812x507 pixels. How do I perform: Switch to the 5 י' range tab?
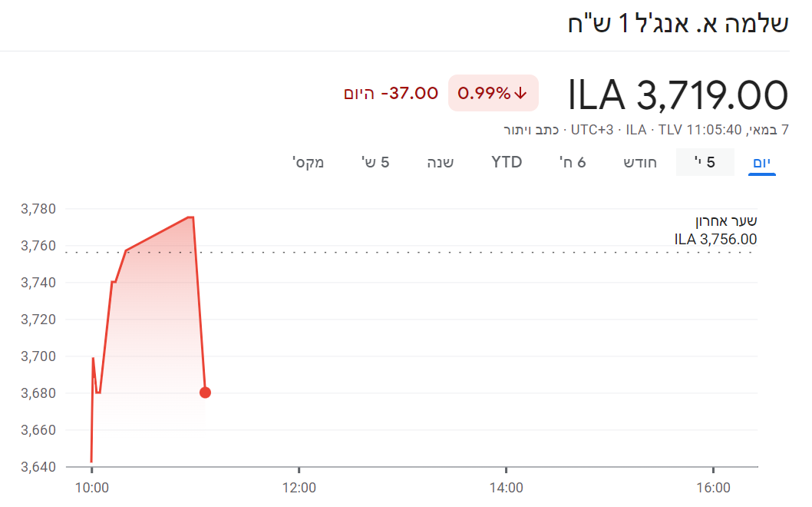point(705,162)
